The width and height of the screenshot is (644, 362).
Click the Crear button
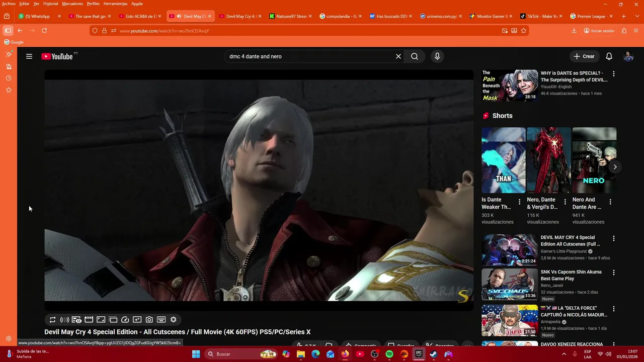pyautogui.click(x=584, y=56)
